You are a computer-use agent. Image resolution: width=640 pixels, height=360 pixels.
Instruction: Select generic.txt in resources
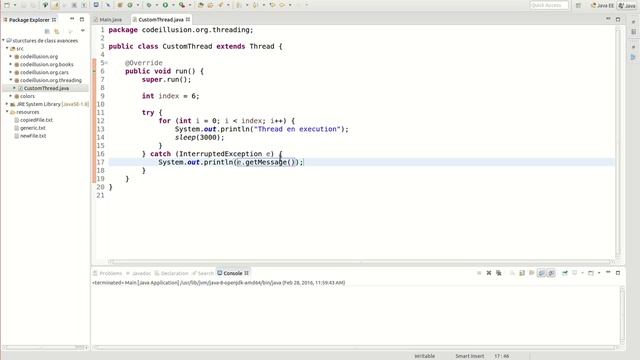click(32, 128)
